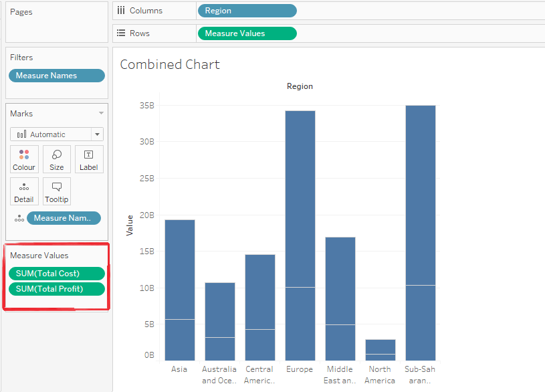Click the 35B axis tick label

click(147, 106)
